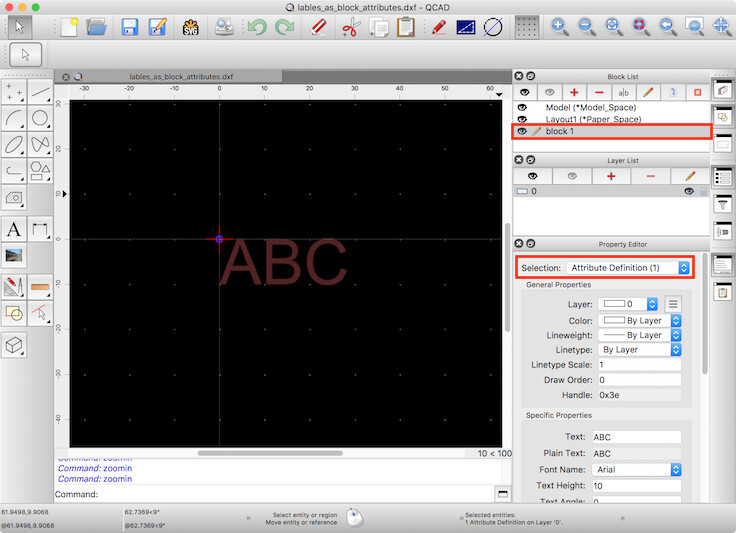Select the Polyline drawing tool

tap(14, 171)
